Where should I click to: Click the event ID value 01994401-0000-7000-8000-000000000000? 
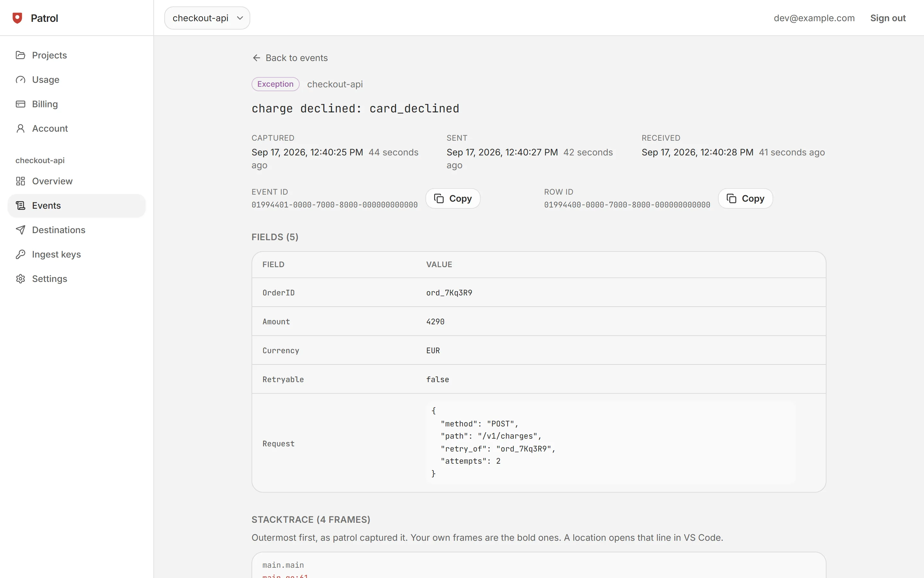[x=335, y=205]
